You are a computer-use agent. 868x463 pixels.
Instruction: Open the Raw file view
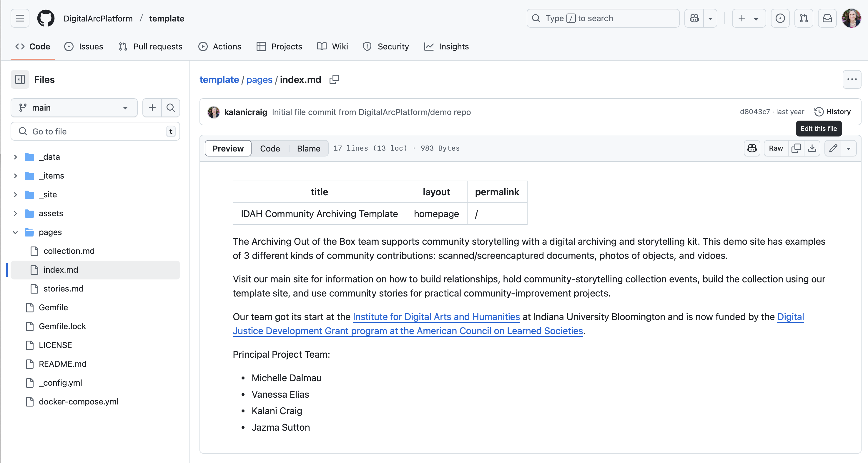pyautogui.click(x=776, y=148)
